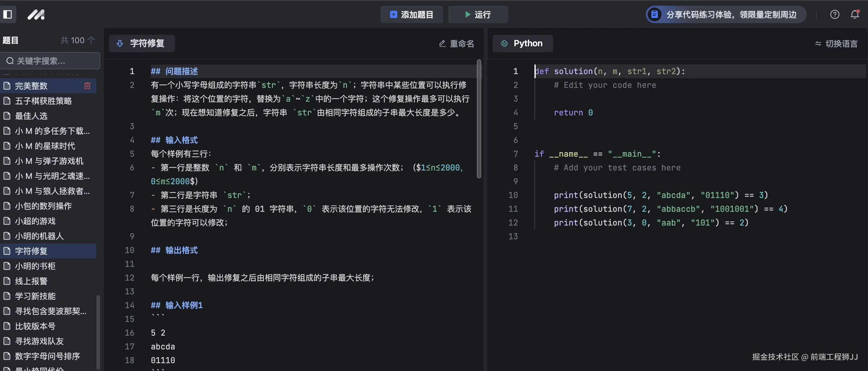
Task: Delete 完美整数 using its trash icon
Action: click(x=87, y=86)
